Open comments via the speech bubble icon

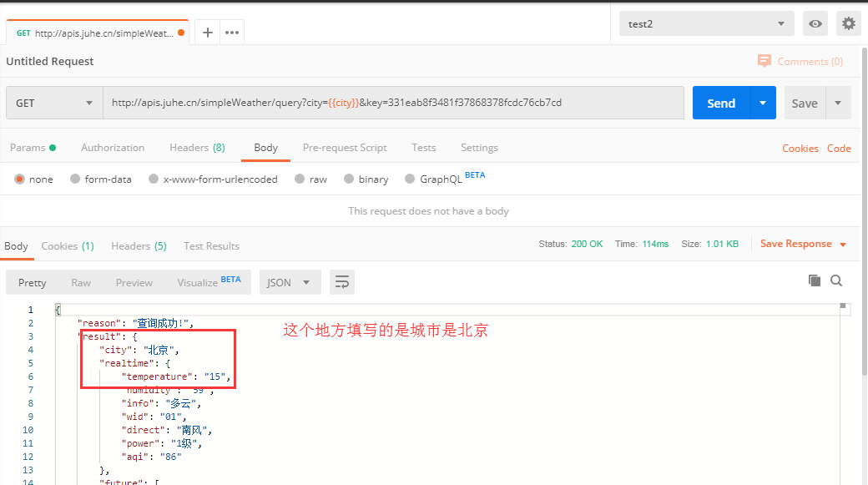point(764,61)
